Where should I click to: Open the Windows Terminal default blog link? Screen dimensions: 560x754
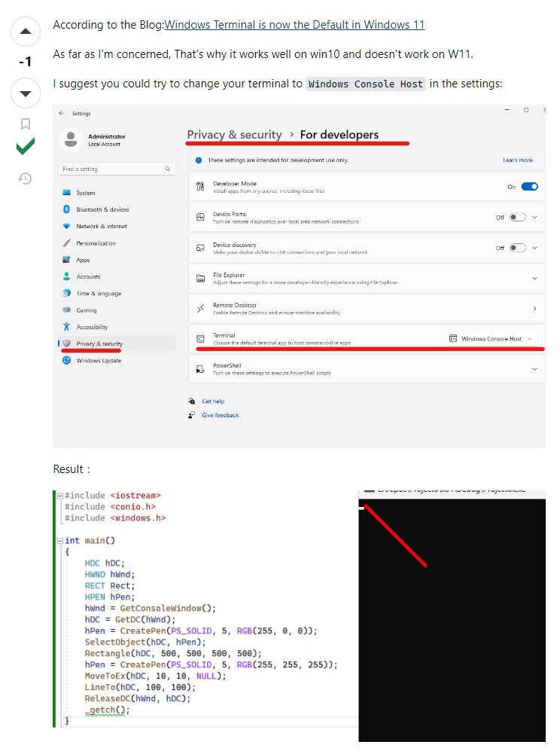(294, 25)
